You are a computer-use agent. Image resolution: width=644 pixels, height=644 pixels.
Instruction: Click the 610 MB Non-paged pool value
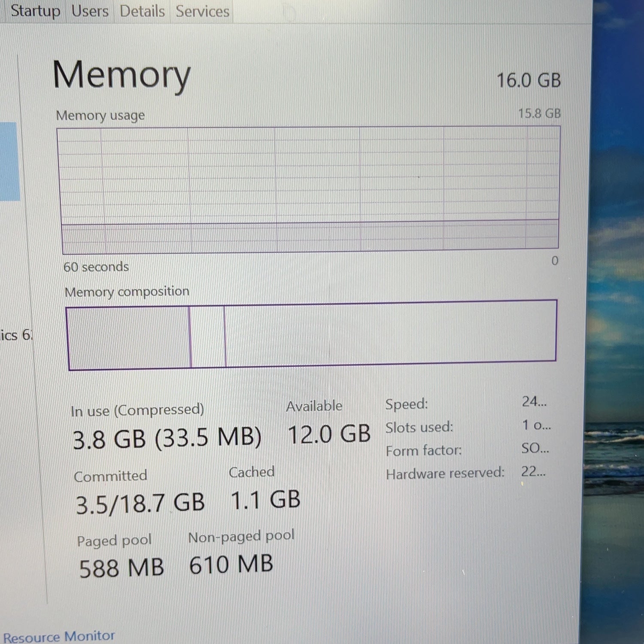tap(231, 564)
